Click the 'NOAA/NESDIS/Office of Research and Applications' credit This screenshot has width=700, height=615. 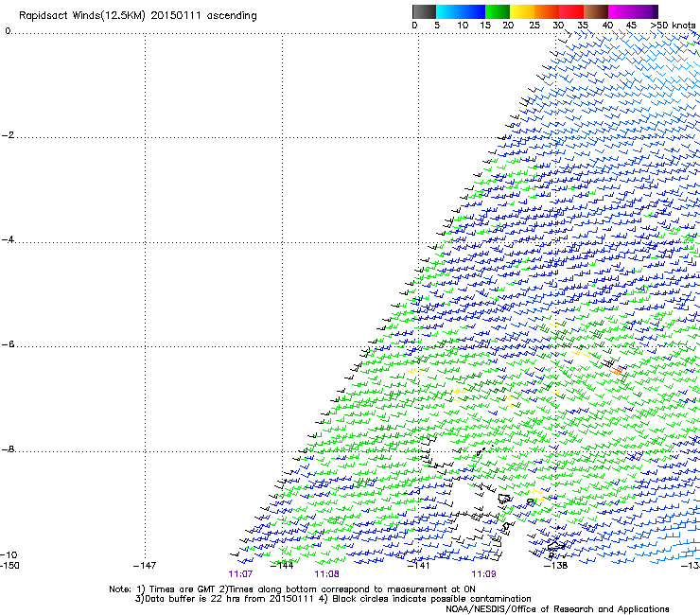point(557,609)
